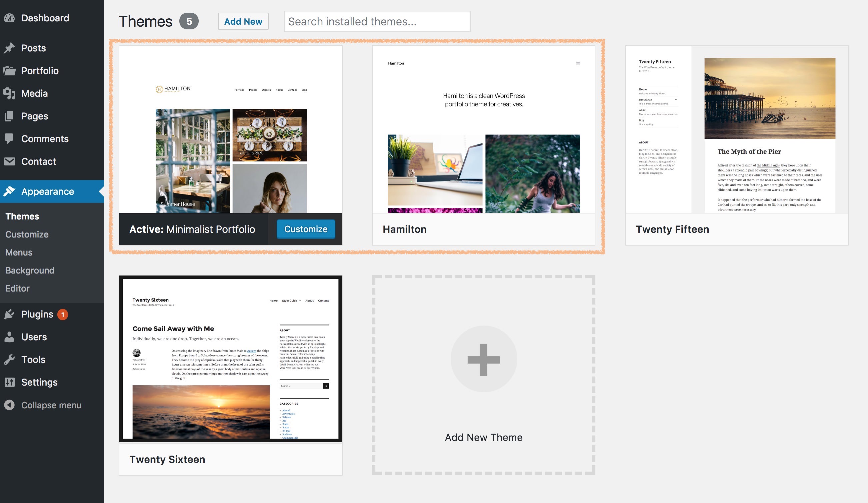
Task: Click the Tools wrench icon
Action: (x=10, y=360)
